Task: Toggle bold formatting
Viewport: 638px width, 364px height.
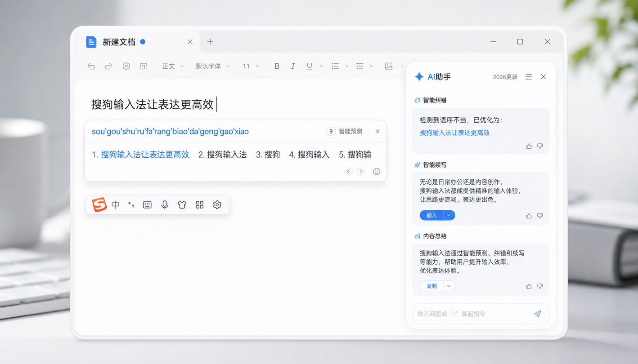Action: (x=277, y=66)
